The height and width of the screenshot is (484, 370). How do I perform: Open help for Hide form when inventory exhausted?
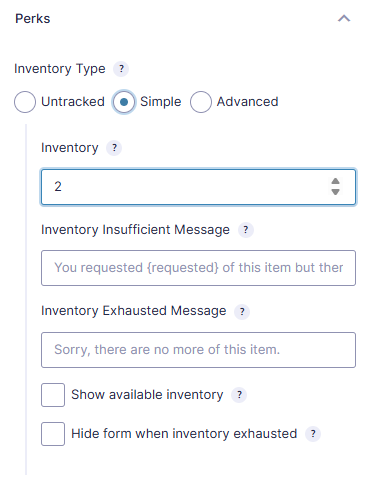(313, 434)
